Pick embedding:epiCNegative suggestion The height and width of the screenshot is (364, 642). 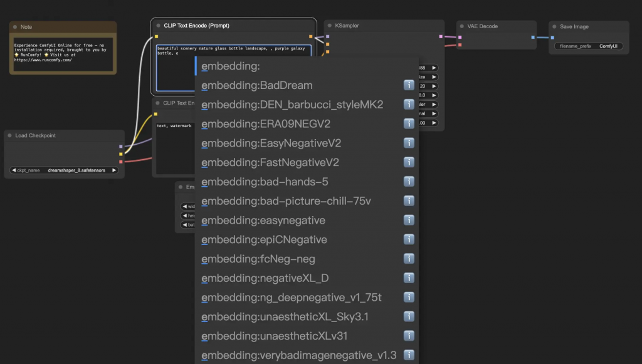pyautogui.click(x=307, y=239)
